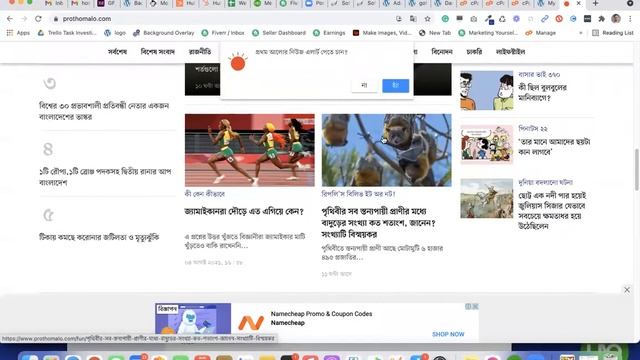This screenshot has height=360, width=640.
Task: Open the বিশ্বের ৩০ প্রভাবশালী প্রতিবন্ধী নেতার headline
Action: pos(104,111)
